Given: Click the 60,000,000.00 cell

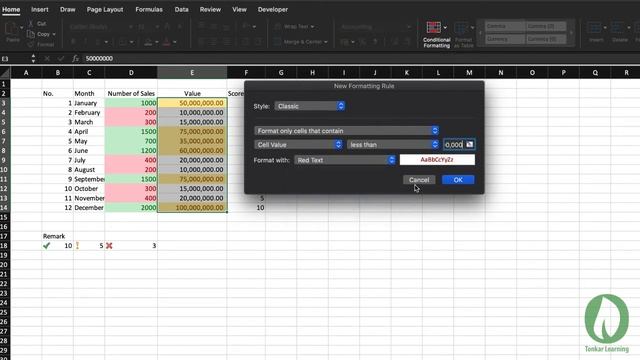Looking at the screenshot, I should point(192,151).
